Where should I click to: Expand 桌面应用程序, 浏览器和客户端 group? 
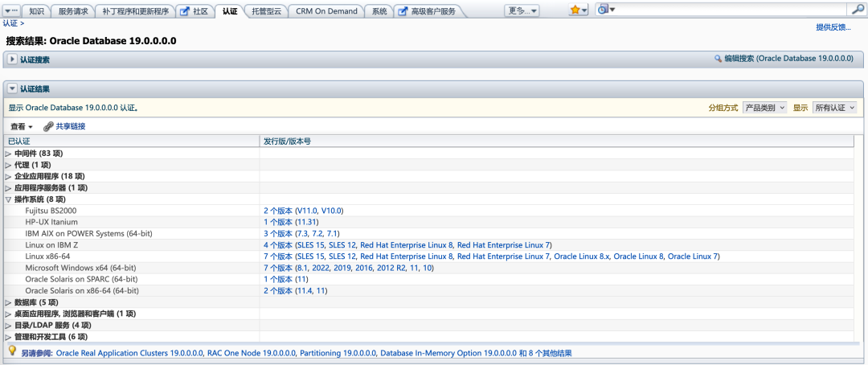coord(8,314)
